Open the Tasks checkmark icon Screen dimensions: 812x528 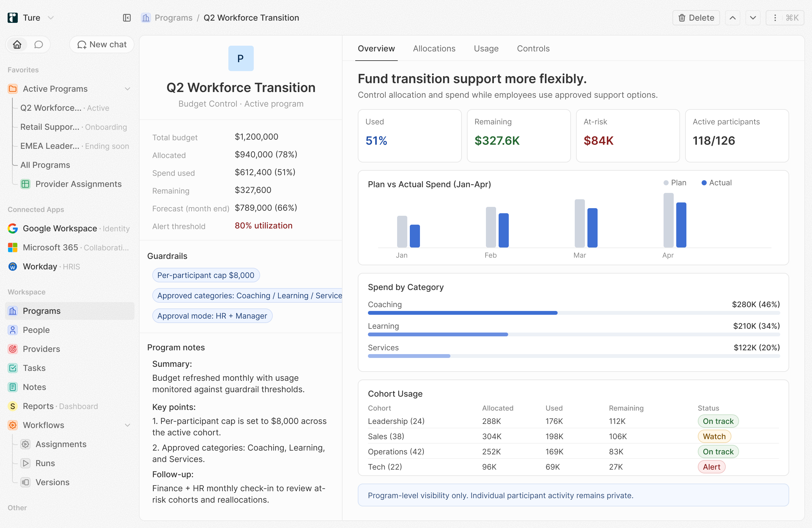pyautogui.click(x=13, y=368)
